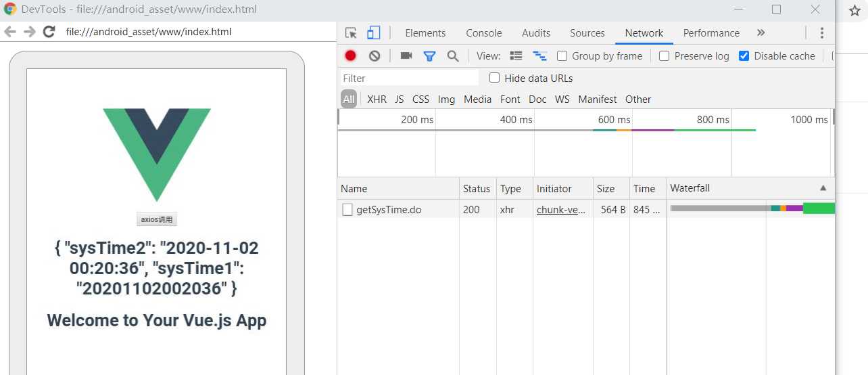
Task: Sort by the Initiator column header
Action: (x=562, y=189)
